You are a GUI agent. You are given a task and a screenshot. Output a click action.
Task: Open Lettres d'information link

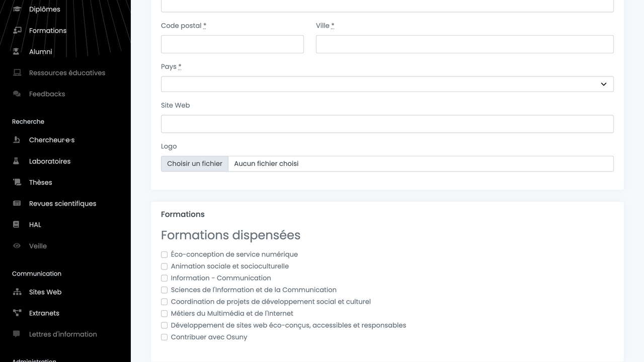[63, 334]
